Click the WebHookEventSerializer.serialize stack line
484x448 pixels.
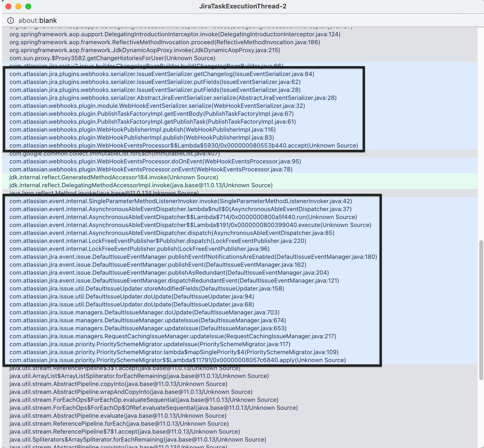pos(157,106)
